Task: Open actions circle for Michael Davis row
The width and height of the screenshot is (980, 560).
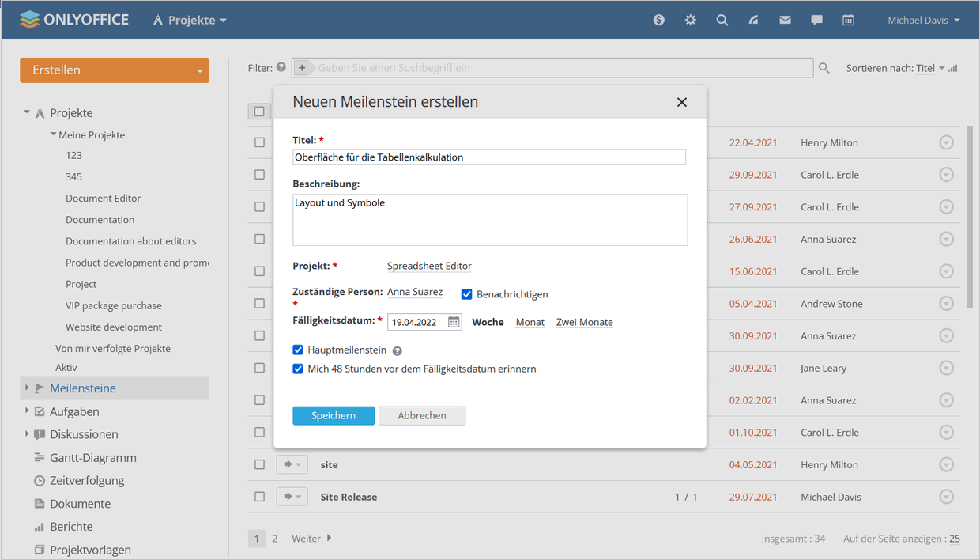Action: tap(946, 497)
